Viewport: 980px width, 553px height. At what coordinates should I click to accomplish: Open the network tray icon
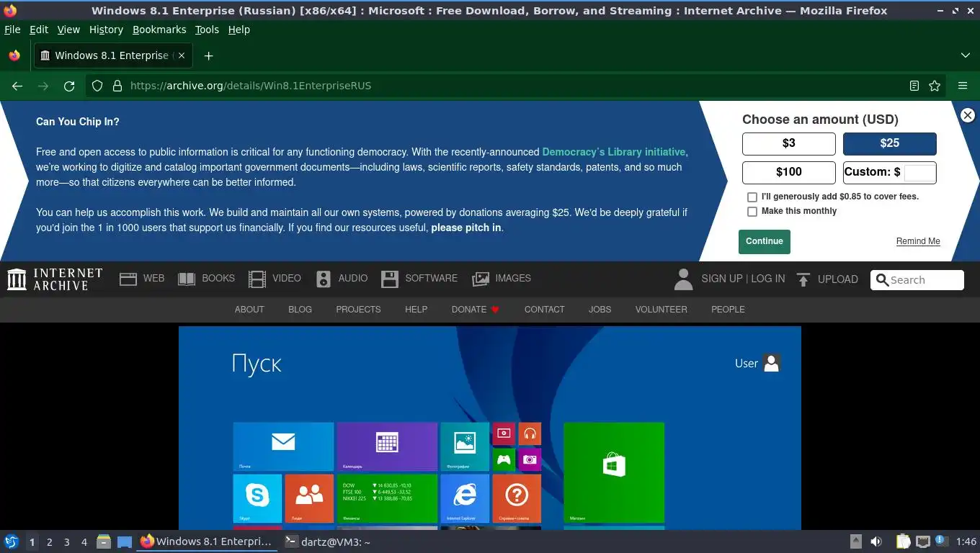pyautogui.click(x=923, y=541)
